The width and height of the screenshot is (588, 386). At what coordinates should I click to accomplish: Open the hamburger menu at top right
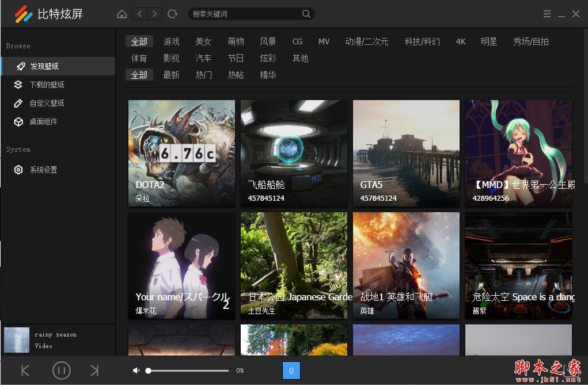pyautogui.click(x=547, y=14)
